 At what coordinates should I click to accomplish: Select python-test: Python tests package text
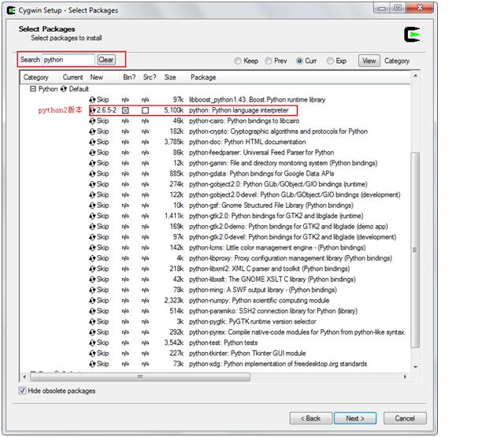coord(223,343)
